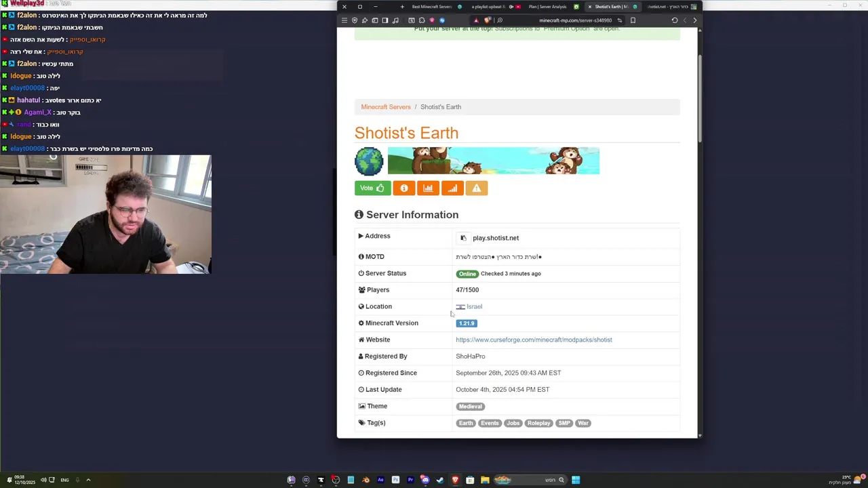Click the Shotist's Earth banner image
868x488 pixels.
[494, 161]
